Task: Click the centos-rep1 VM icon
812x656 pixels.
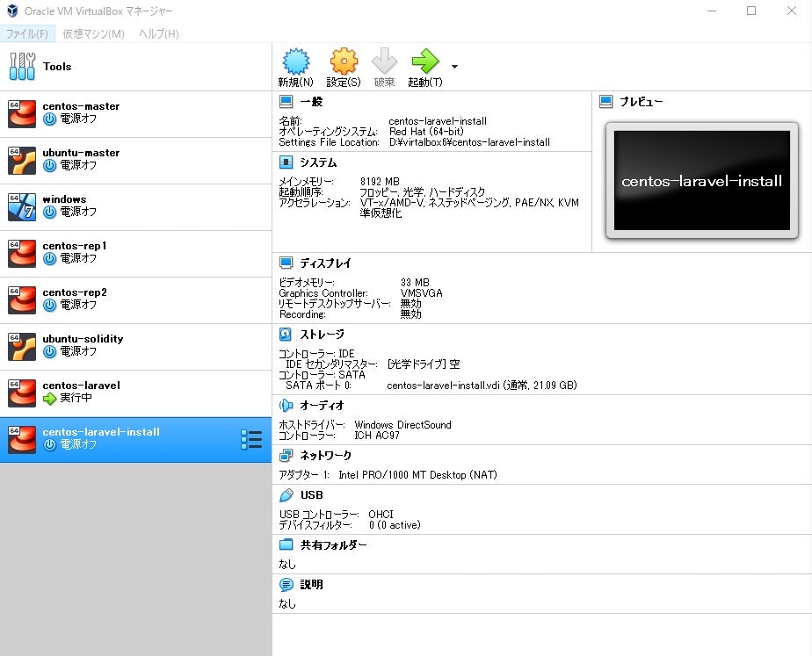Action: (22, 254)
